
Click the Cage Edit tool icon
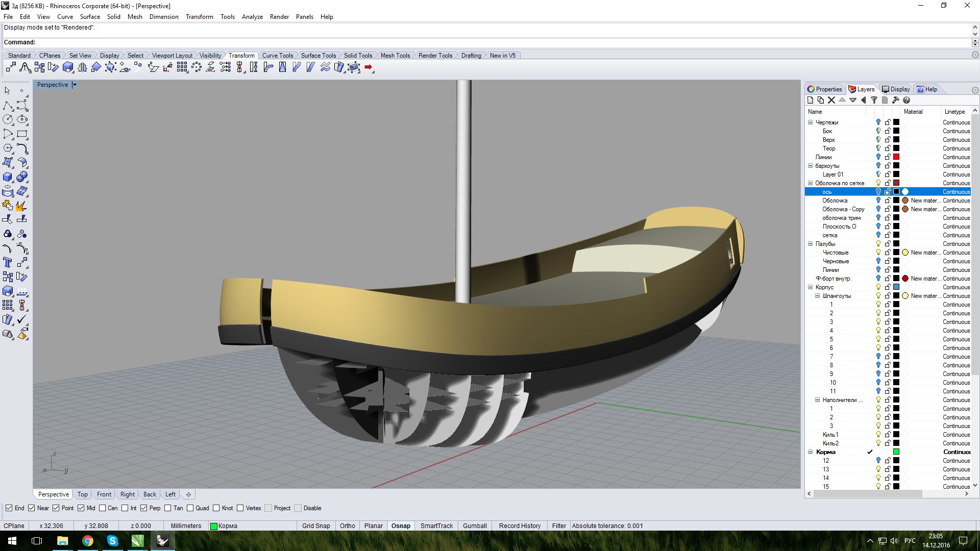(354, 67)
